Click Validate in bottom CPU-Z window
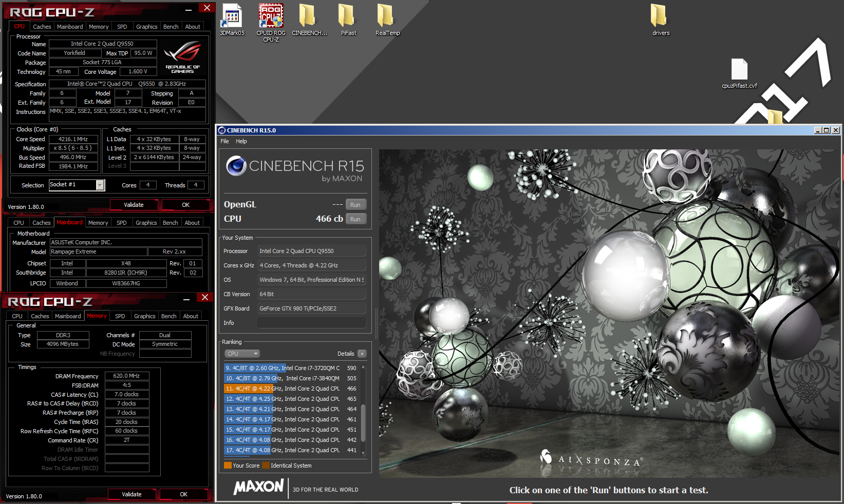844x504 pixels. click(132, 494)
